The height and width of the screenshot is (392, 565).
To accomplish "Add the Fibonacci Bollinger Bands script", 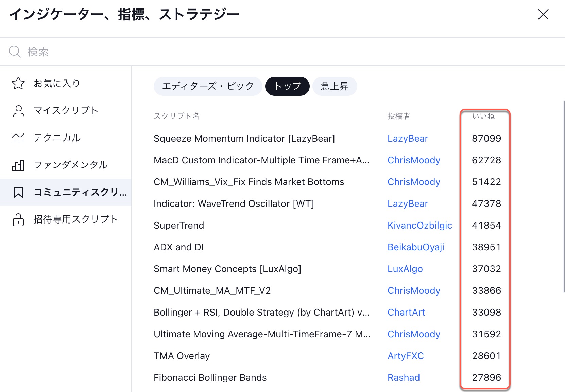I will [x=210, y=378].
